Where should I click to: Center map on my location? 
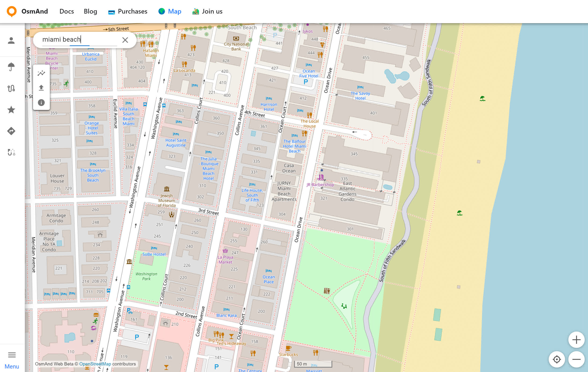pyautogui.click(x=557, y=359)
